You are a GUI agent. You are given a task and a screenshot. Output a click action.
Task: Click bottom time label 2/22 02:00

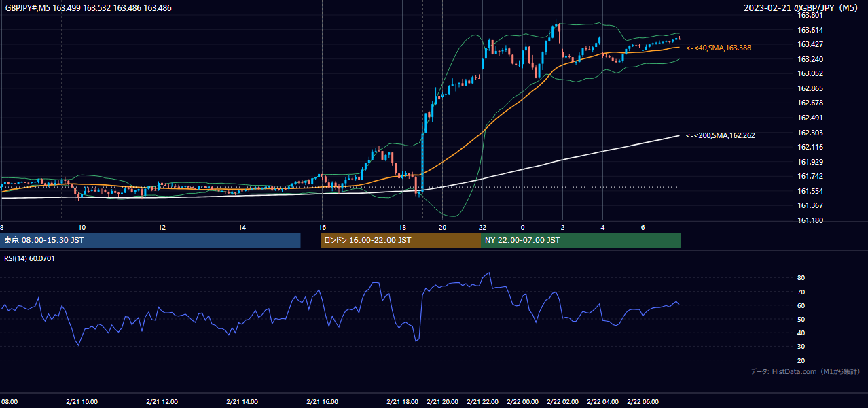562,401
